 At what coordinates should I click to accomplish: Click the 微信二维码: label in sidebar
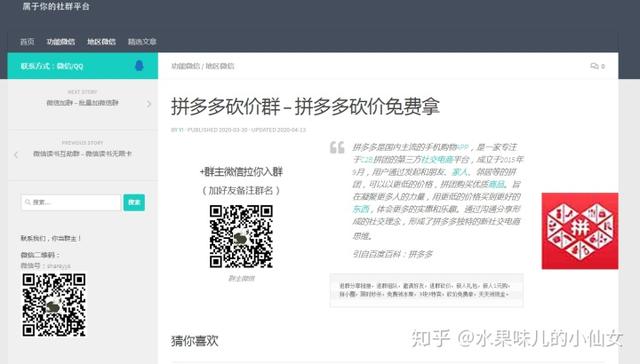point(40,255)
